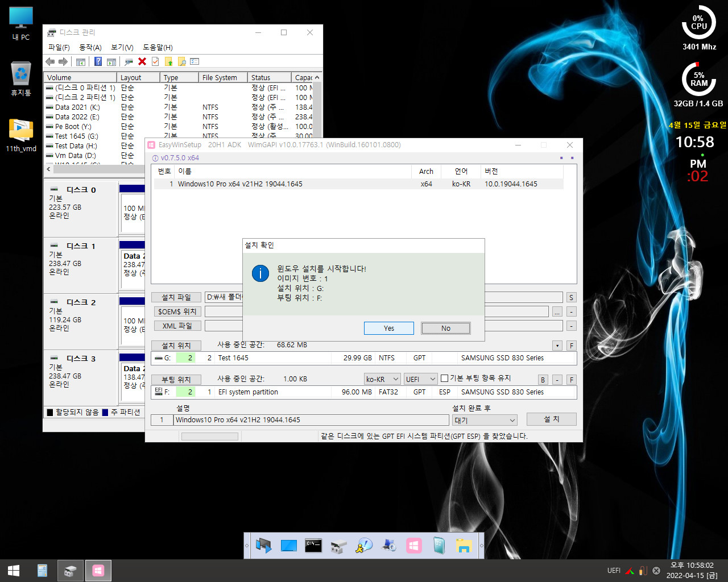Click the Forward arrow in Disk Management toolbar

(x=63, y=61)
